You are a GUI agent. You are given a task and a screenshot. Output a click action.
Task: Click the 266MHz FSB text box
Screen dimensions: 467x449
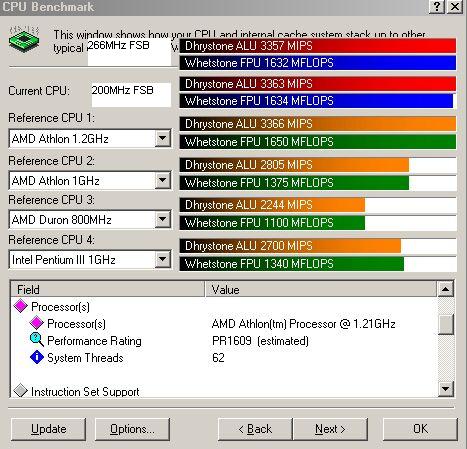coord(129,52)
